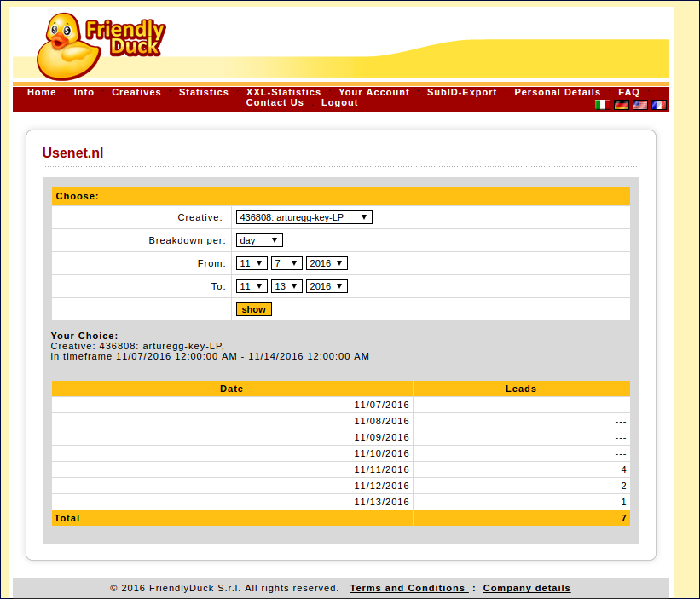The height and width of the screenshot is (599, 700).
Task: Go to Your Account
Action: [x=373, y=92]
